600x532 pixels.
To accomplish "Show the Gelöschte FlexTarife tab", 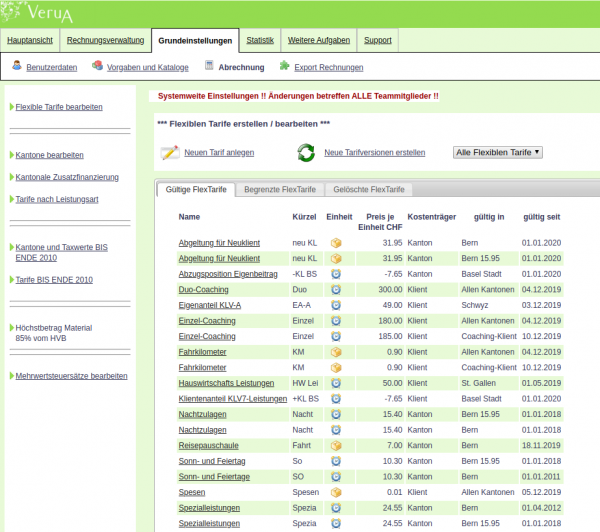I will pos(369,189).
